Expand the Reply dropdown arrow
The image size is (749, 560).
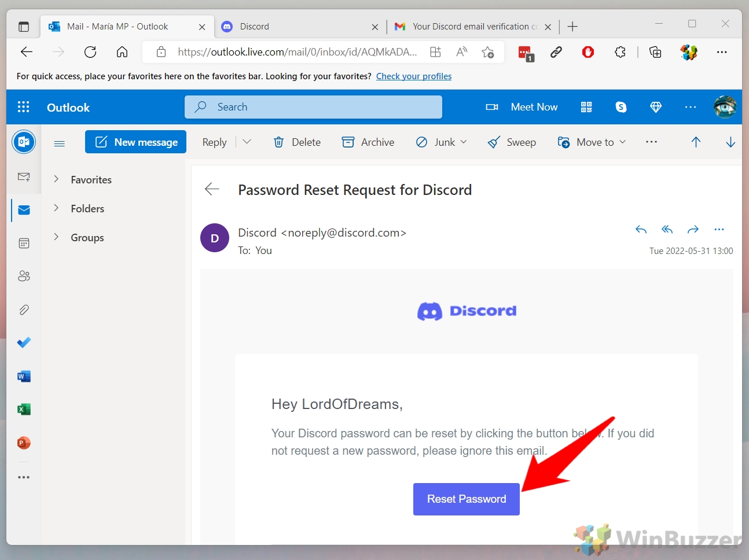pos(247,142)
